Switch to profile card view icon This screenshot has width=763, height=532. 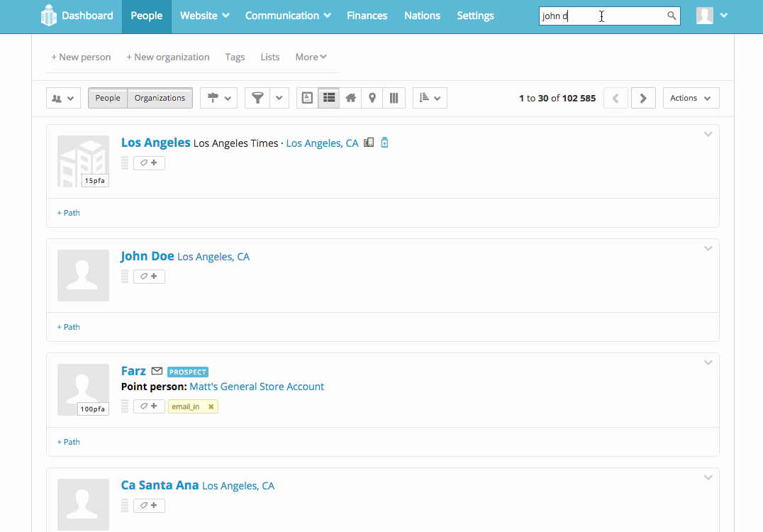click(x=307, y=98)
